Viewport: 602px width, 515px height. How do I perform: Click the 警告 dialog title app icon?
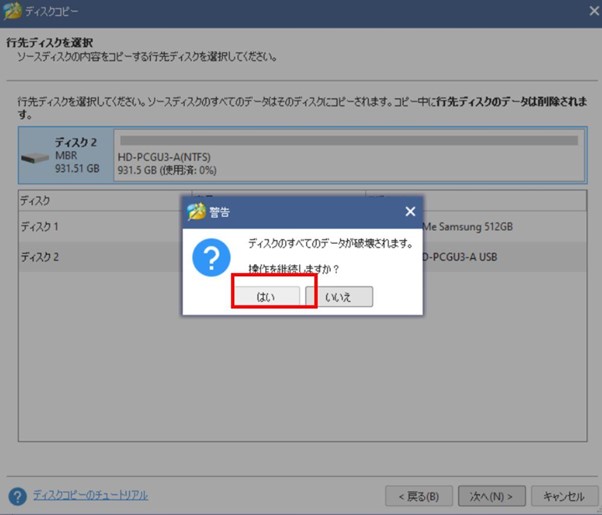click(x=196, y=212)
